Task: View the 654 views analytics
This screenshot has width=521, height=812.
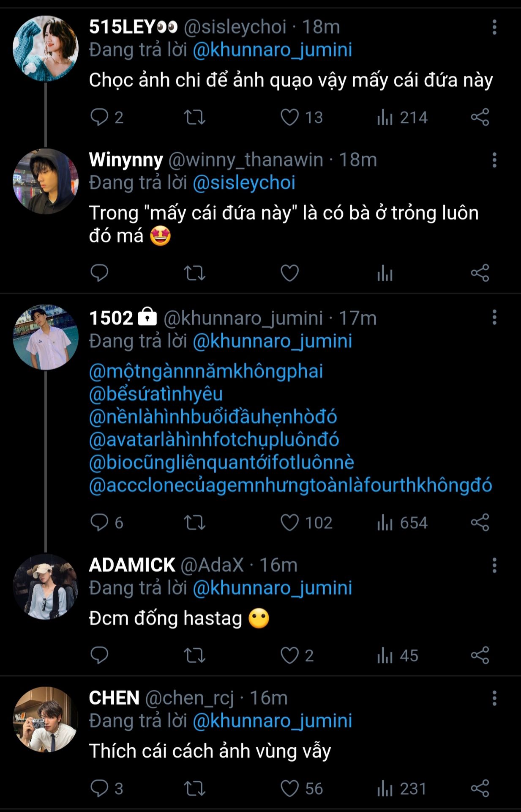Action: (x=402, y=523)
